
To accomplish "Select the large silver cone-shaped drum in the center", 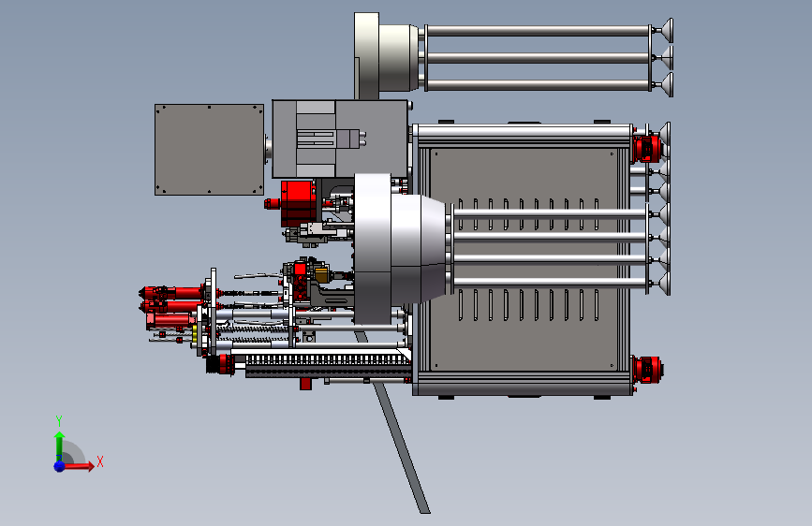I will coord(400,249).
